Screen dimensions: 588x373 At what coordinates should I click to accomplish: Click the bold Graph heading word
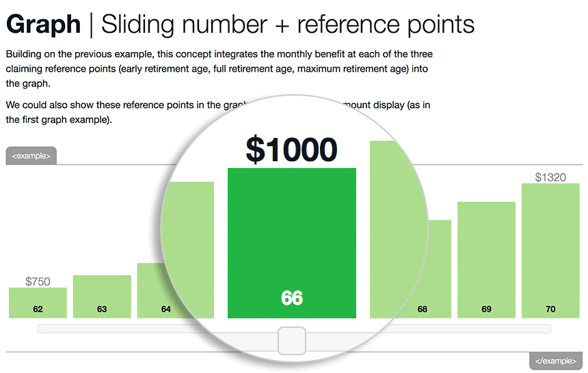tap(44, 25)
